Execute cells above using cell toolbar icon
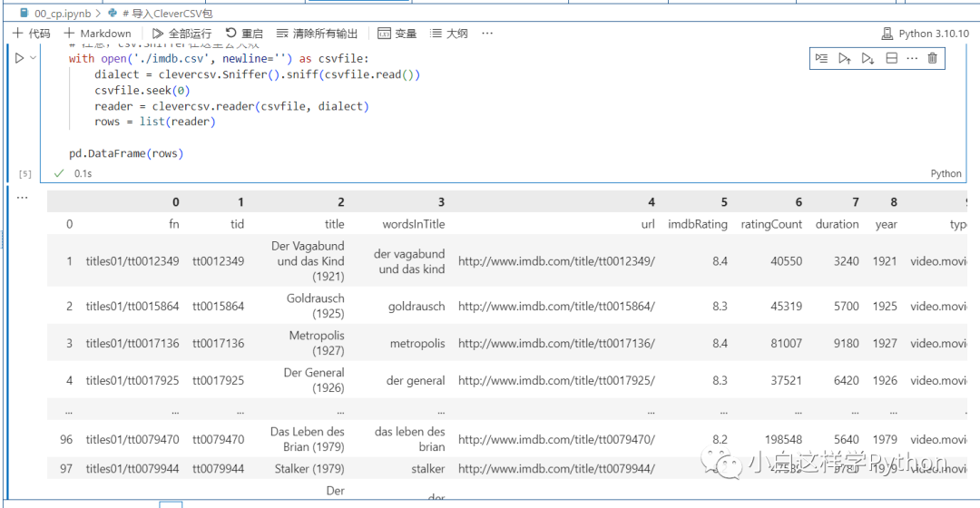Image resolution: width=980 pixels, height=508 pixels. tap(844, 59)
